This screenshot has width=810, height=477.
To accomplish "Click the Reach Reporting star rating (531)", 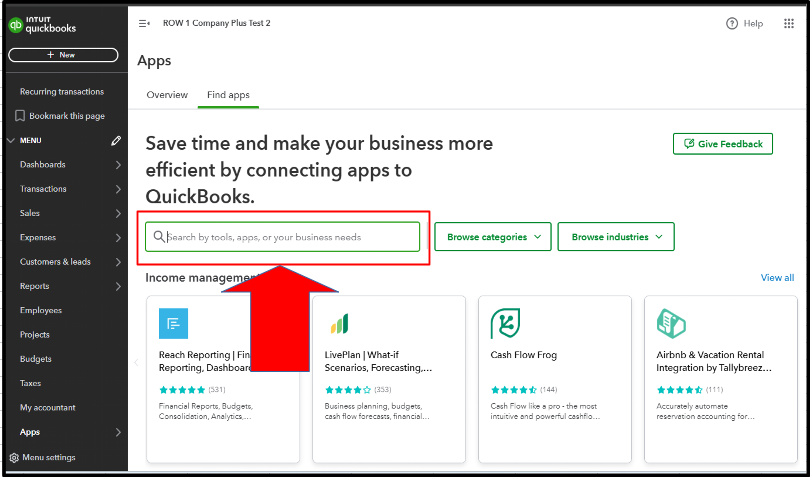I will pos(192,390).
